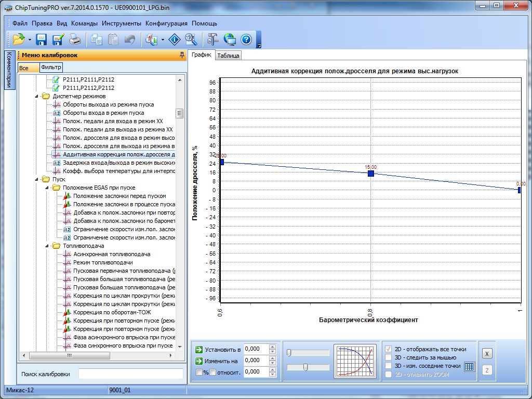Click the 'X' axis button
Viewport: 532px width, 399px height.
pyautogui.click(x=487, y=353)
